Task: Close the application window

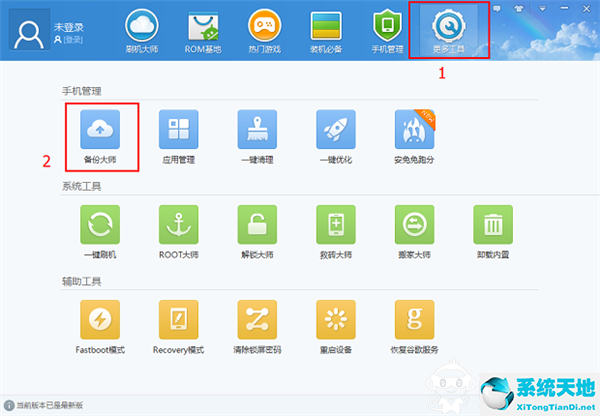Action: [586, 8]
